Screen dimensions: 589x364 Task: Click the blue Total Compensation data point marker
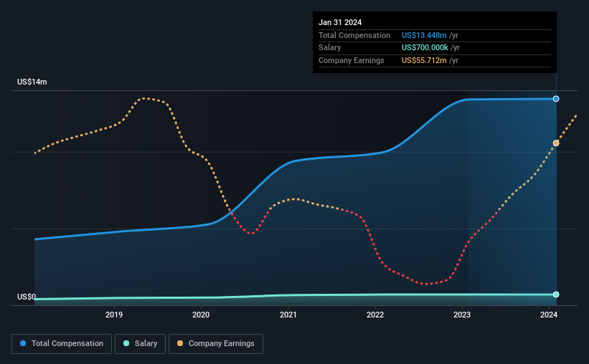[556, 99]
